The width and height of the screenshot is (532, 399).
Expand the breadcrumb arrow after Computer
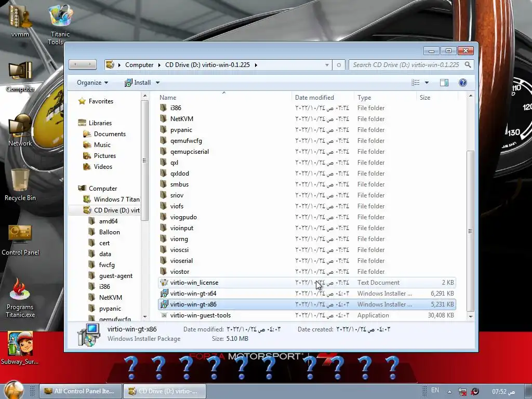coord(159,65)
